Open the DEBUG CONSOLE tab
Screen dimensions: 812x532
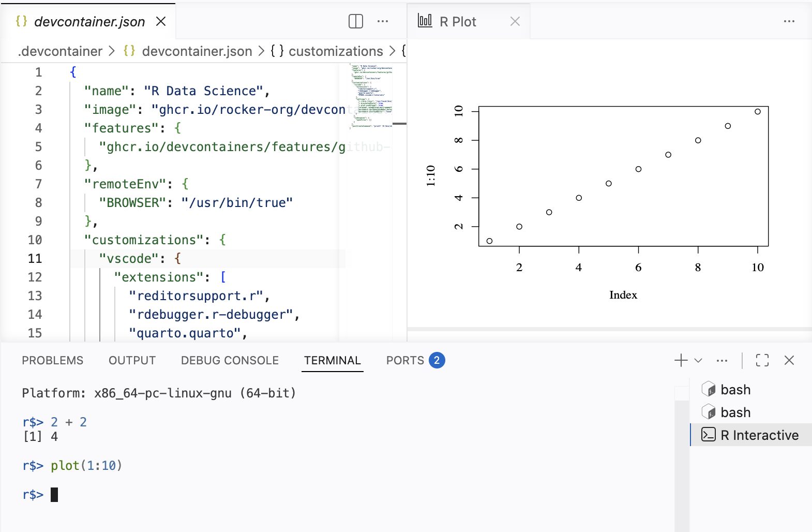tap(230, 360)
